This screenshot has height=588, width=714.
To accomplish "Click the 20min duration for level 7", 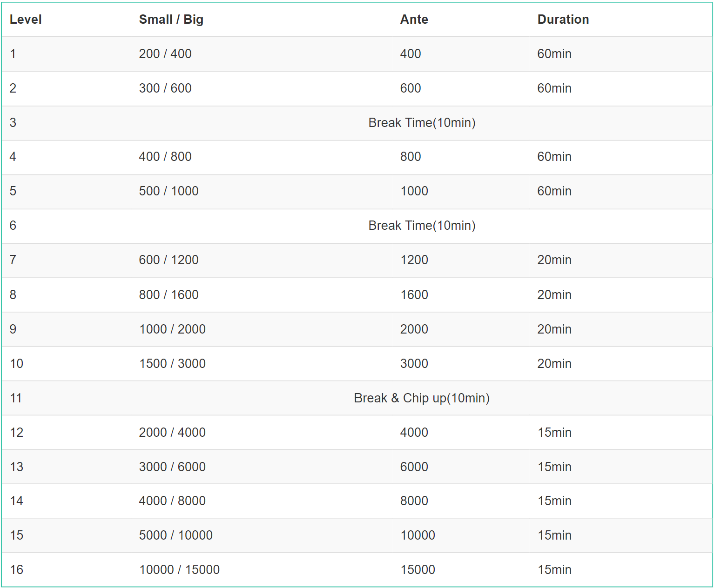I will point(554,260).
